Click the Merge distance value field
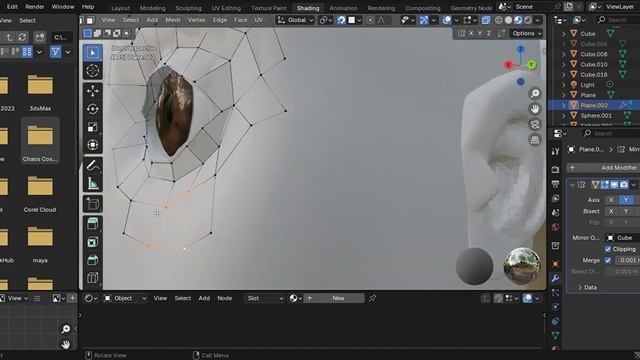 click(x=627, y=260)
